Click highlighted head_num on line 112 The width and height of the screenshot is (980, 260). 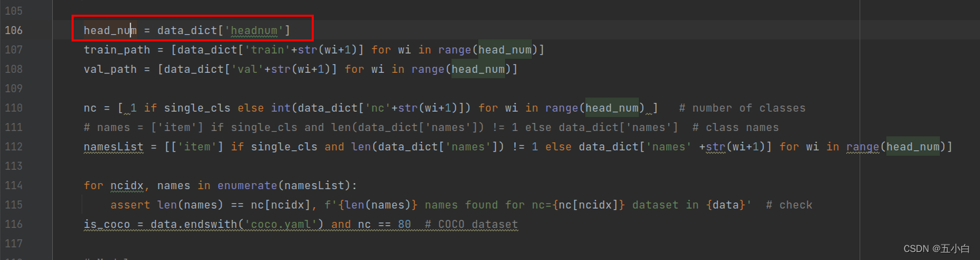click(x=913, y=146)
